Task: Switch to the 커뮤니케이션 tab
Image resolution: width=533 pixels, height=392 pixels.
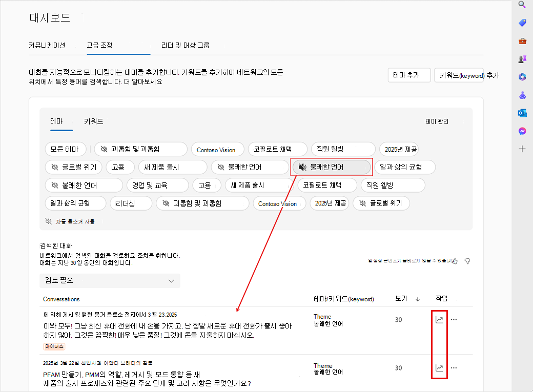Action: click(47, 45)
